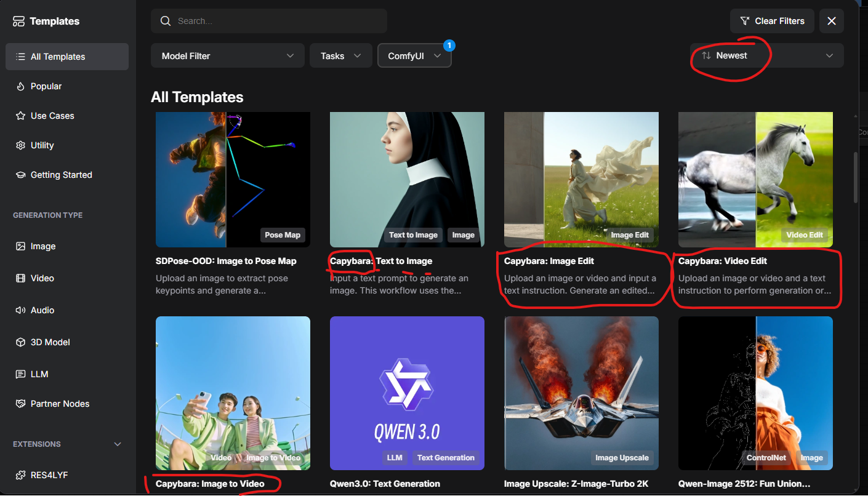Open the ComfyUI filter dropdown
The width and height of the screenshot is (868, 496).
click(x=414, y=55)
